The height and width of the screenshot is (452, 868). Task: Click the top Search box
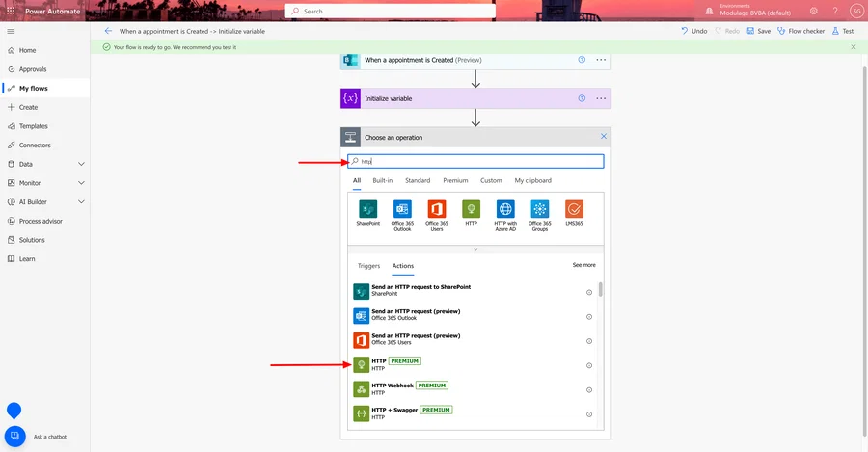390,11
